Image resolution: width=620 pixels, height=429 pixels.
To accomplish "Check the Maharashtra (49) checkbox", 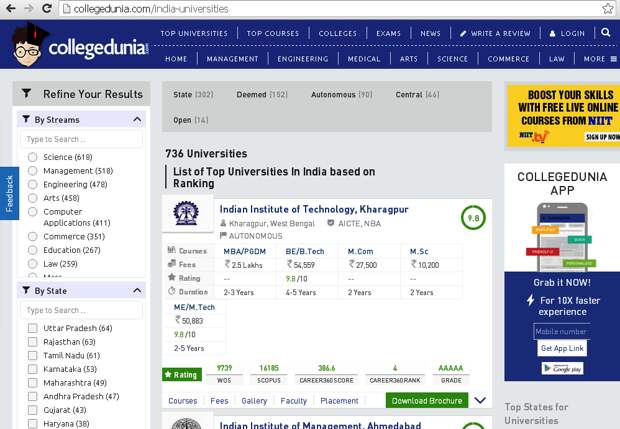I will [33, 383].
